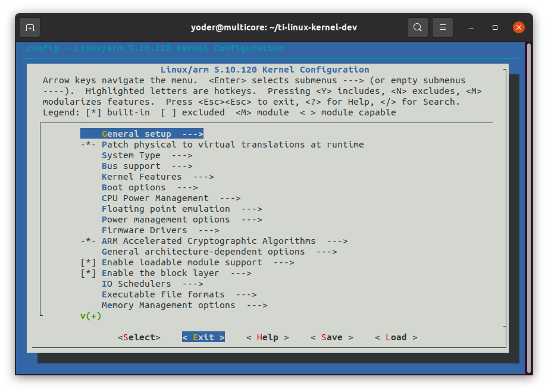Select Memory Management options entry
548x392 pixels.
[x=184, y=305]
